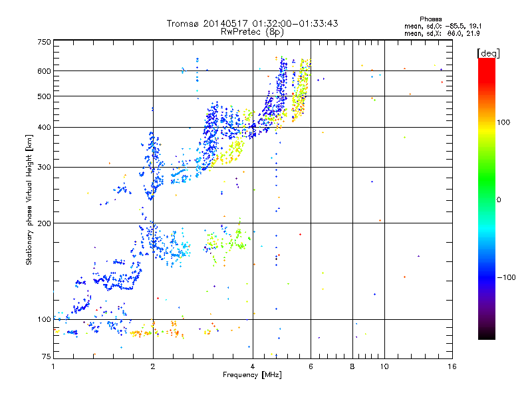This screenshot has width=532, height=399.
Task: Click the '[deg]' colorbar unit label
Action: [x=488, y=53]
